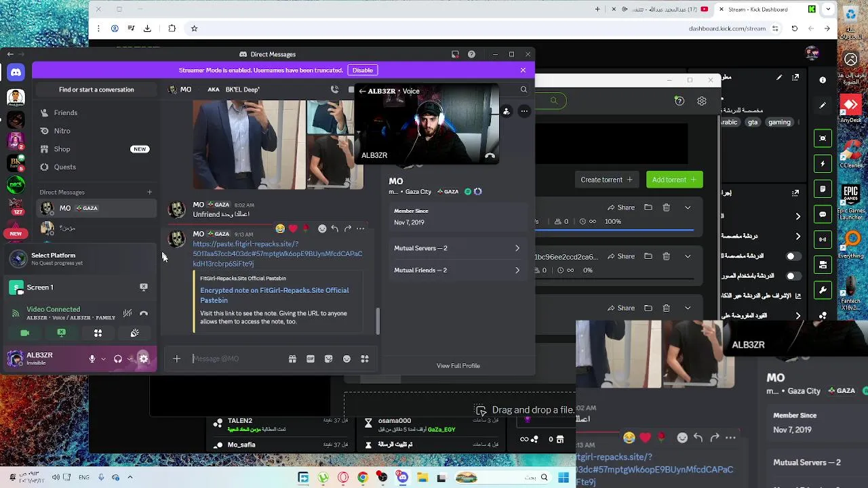Mute the microphone in user panel
The height and width of the screenshot is (488, 868).
point(92,359)
